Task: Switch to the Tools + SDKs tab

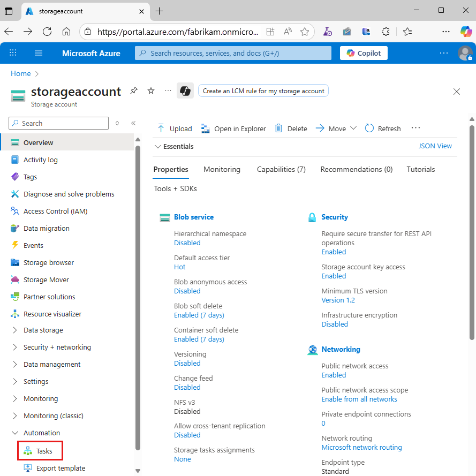Action: point(175,188)
